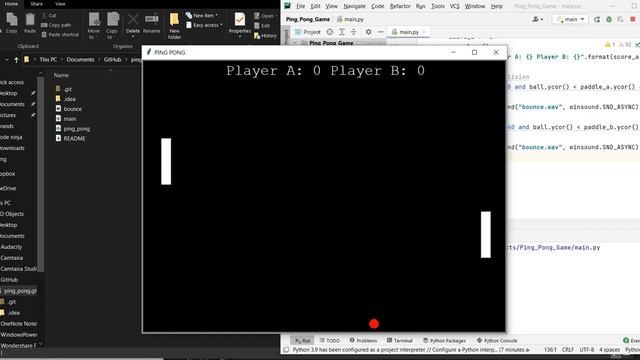Open the View tab in File Explorer

coord(60,4)
